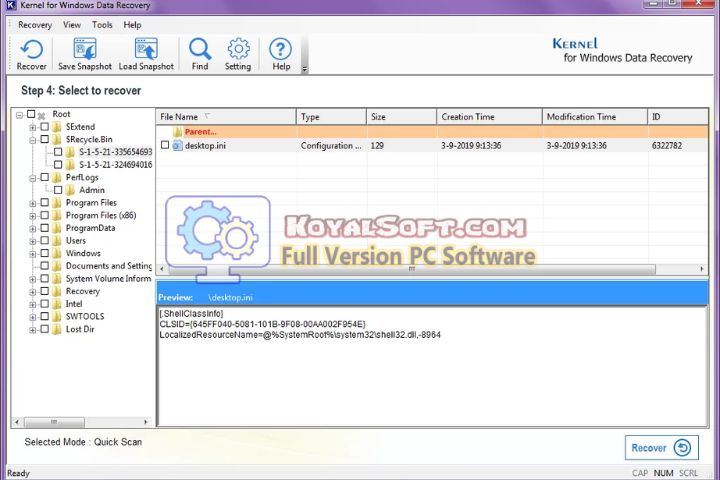
Task: Expand the System Volume Information node
Action: (33, 279)
